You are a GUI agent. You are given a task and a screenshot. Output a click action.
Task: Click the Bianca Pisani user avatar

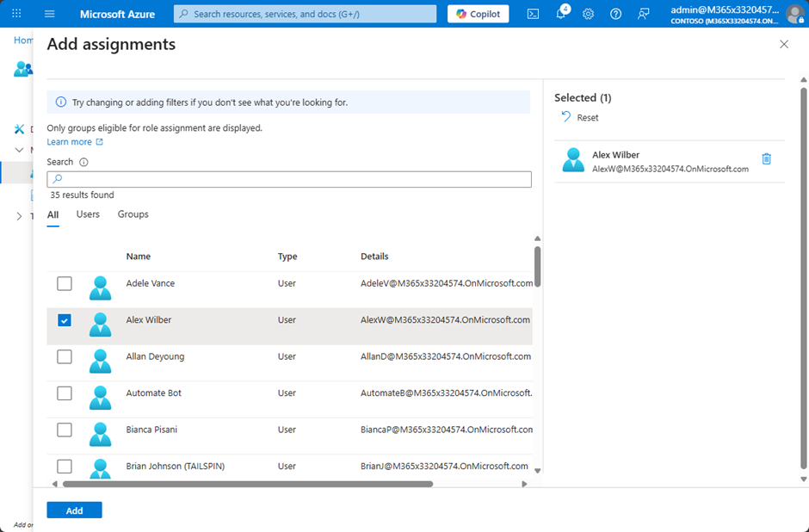pos(100,435)
